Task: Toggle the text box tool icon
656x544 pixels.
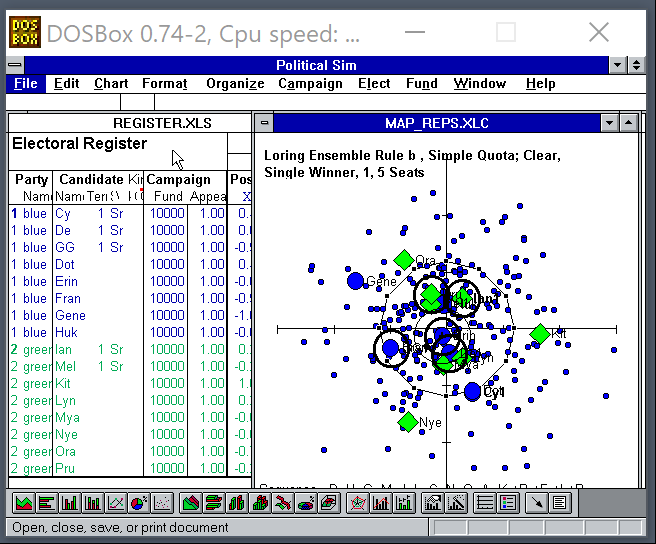Action: point(559,503)
